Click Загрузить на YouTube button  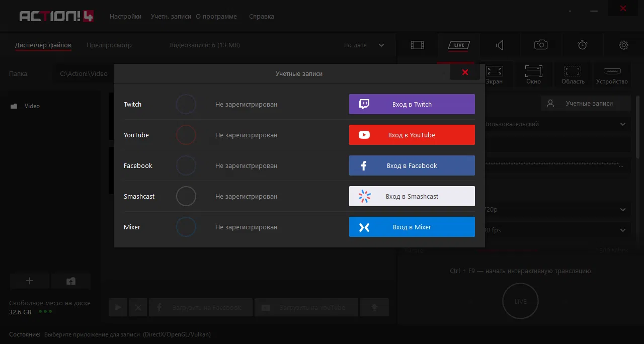[x=306, y=307]
